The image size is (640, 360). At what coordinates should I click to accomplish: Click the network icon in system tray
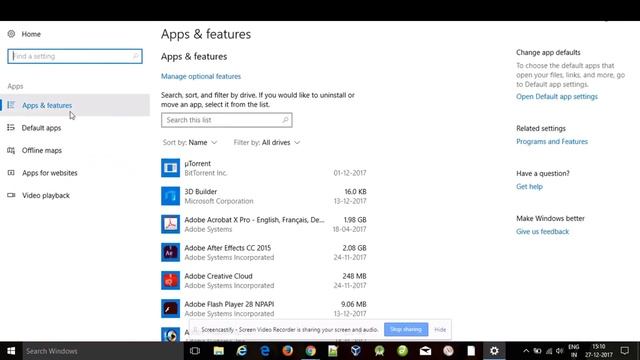tap(549, 351)
